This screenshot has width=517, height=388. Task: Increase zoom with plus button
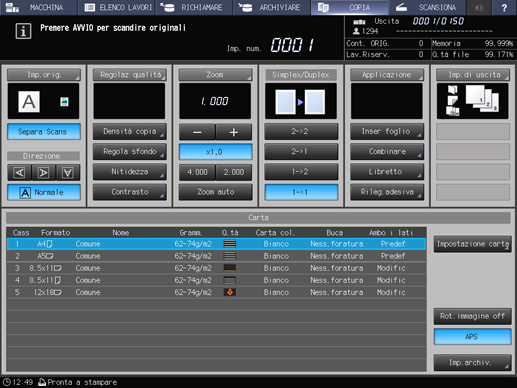234,132
